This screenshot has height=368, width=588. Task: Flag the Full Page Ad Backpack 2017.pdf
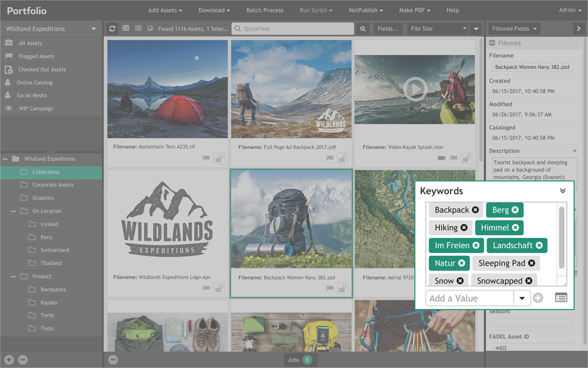point(330,158)
